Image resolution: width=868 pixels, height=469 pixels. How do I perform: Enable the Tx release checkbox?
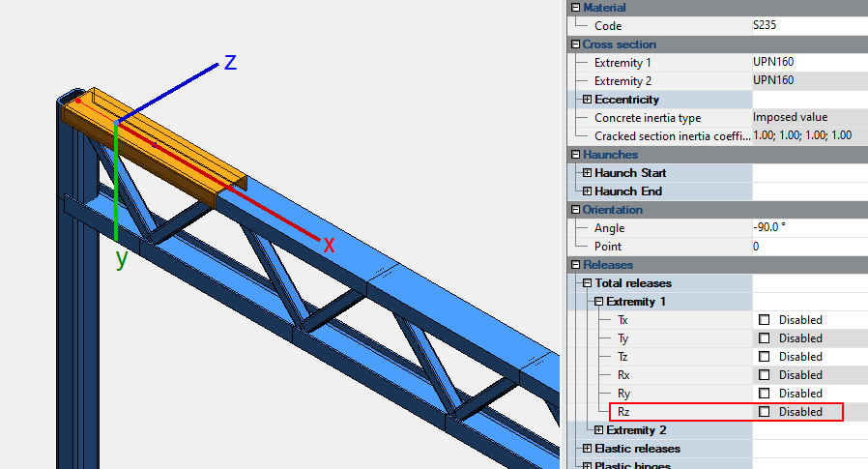click(764, 320)
